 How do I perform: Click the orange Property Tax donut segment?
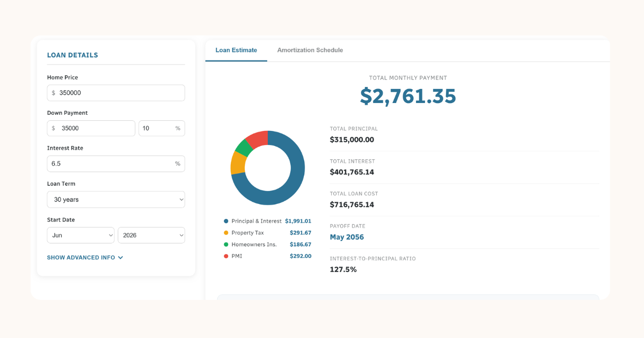(x=238, y=163)
